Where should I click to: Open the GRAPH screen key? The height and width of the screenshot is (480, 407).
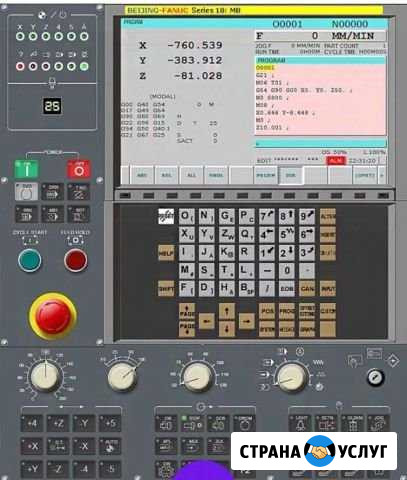(307, 329)
